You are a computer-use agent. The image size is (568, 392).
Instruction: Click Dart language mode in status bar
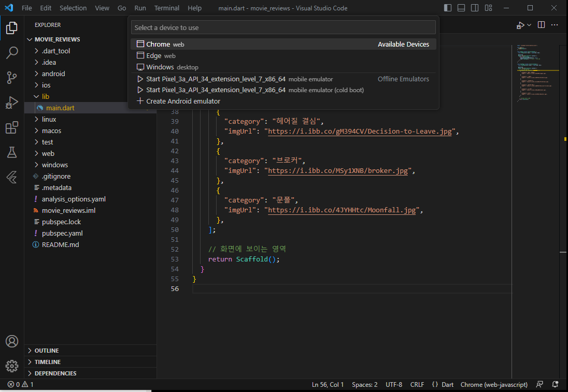(x=447, y=384)
